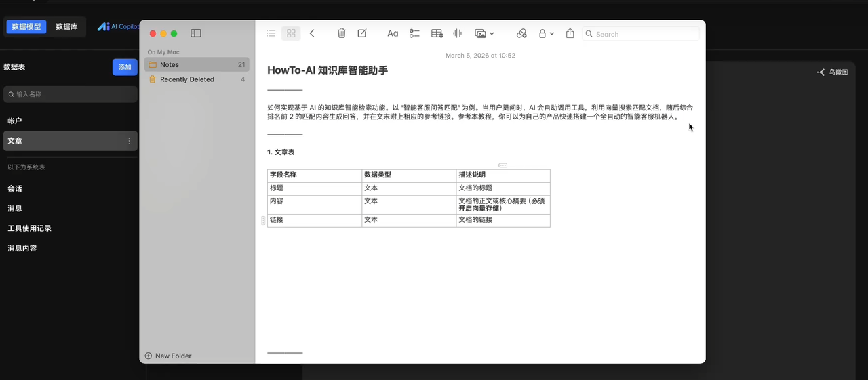This screenshot has width=868, height=380.
Task: Open the three-dot menu on 文章 row
Action: [130, 141]
